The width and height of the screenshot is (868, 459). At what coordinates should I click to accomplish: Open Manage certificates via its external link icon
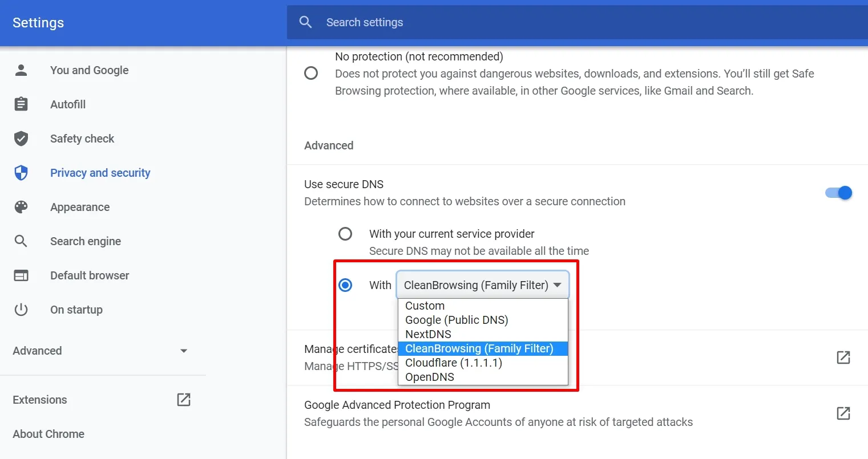843,358
